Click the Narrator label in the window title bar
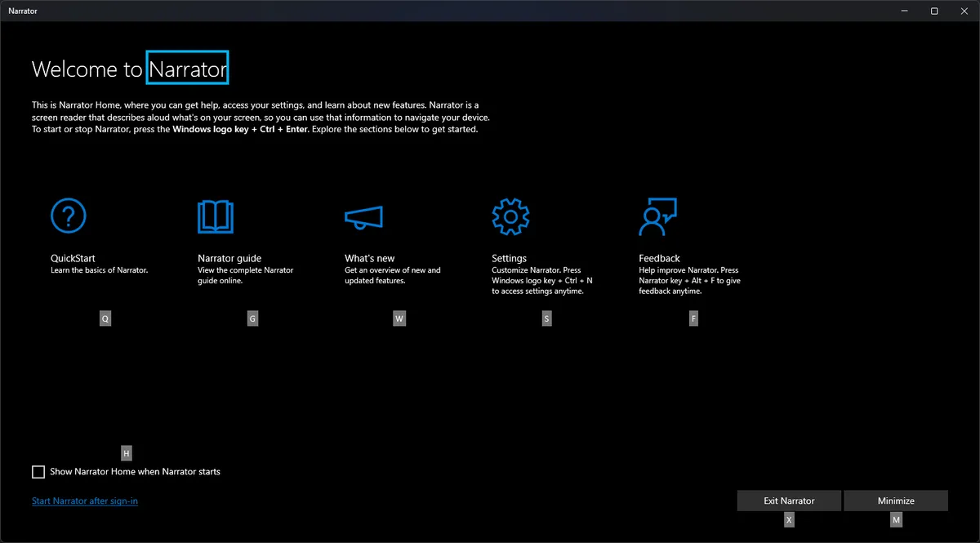The image size is (980, 543). (23, 11)
